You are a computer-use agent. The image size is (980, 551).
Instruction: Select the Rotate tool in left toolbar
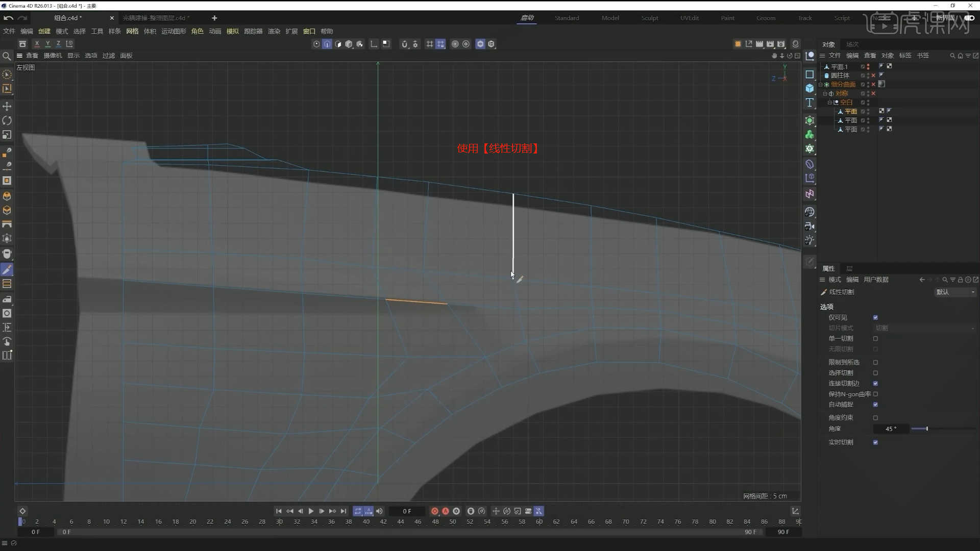tap(7, 121)
